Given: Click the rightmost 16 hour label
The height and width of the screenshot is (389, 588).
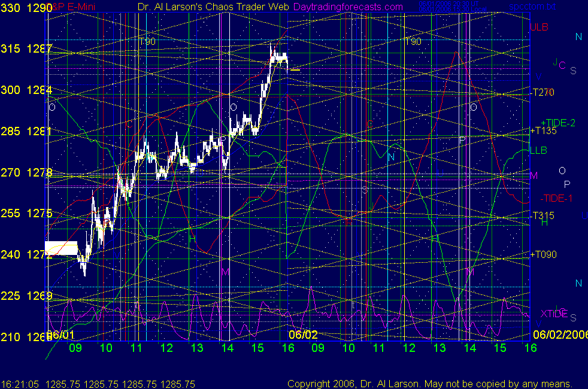Looking at the screenshot, I should pyautogui.click(x=531, y=348).
